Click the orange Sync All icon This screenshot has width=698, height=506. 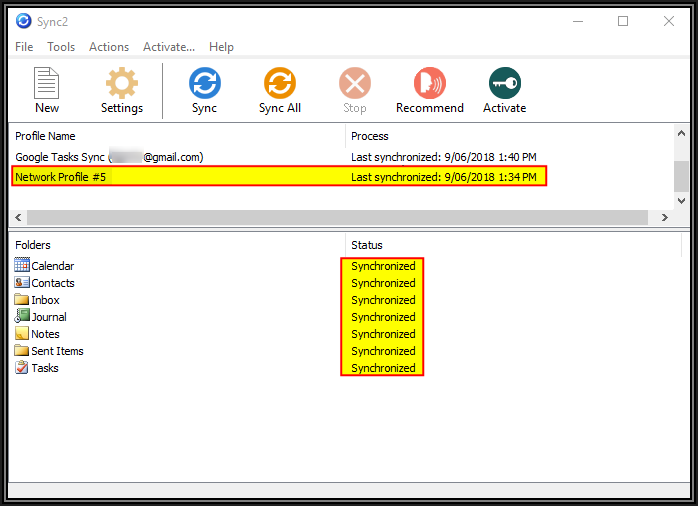point(280,83)
